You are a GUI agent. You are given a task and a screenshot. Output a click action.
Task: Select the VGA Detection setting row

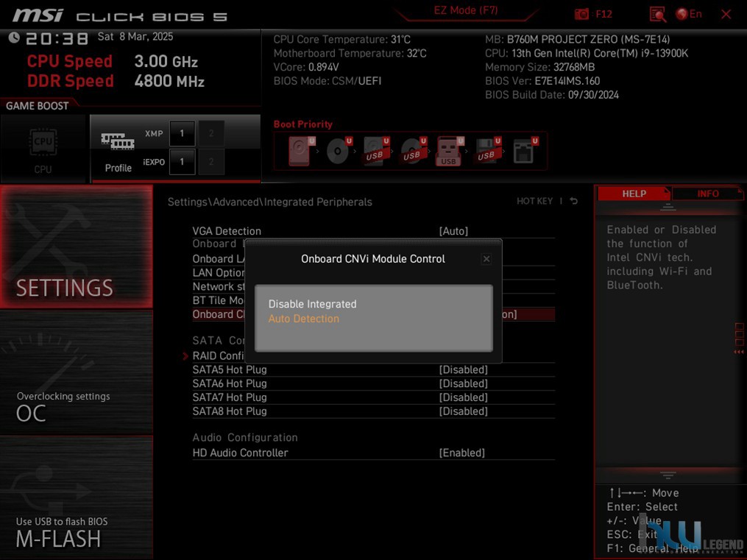tap(374, 231)
